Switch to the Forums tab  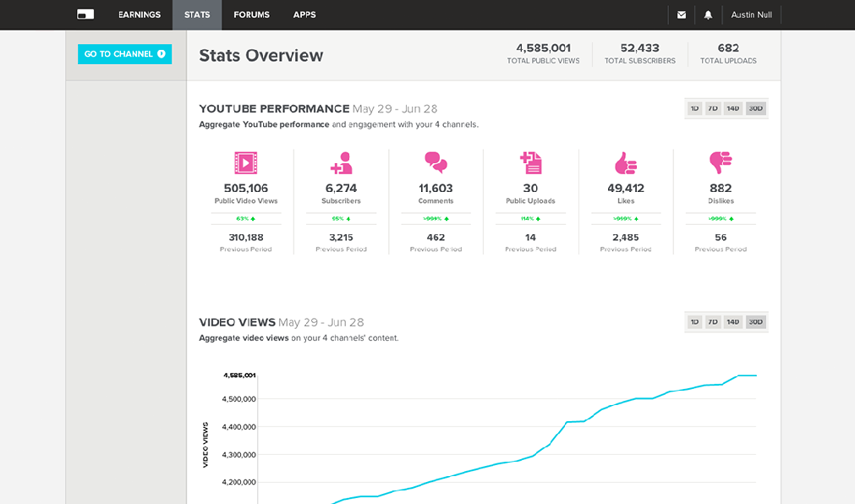tap(251, 14)
